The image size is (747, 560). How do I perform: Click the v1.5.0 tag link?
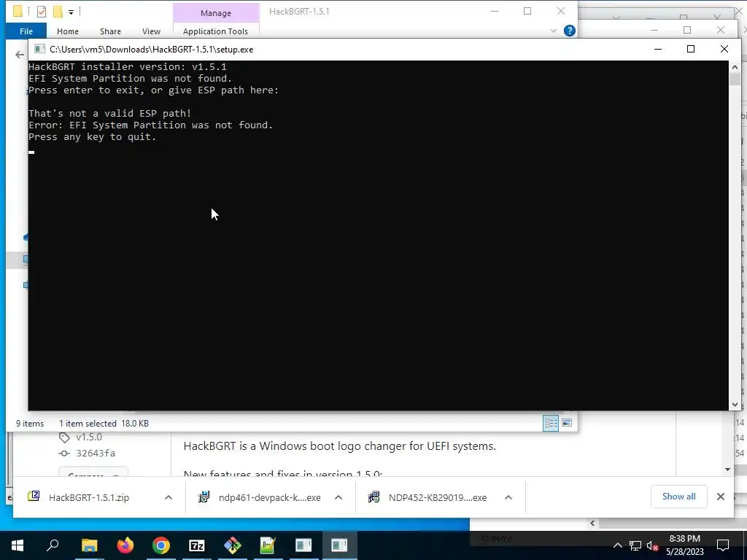tap(88, 437)
